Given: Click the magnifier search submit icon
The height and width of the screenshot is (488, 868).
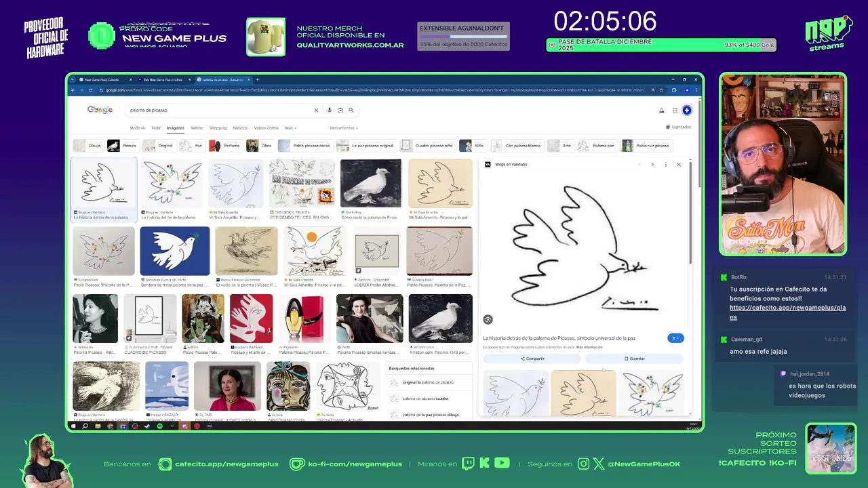Looking at the screenshot, I should [x=351, y=110].
